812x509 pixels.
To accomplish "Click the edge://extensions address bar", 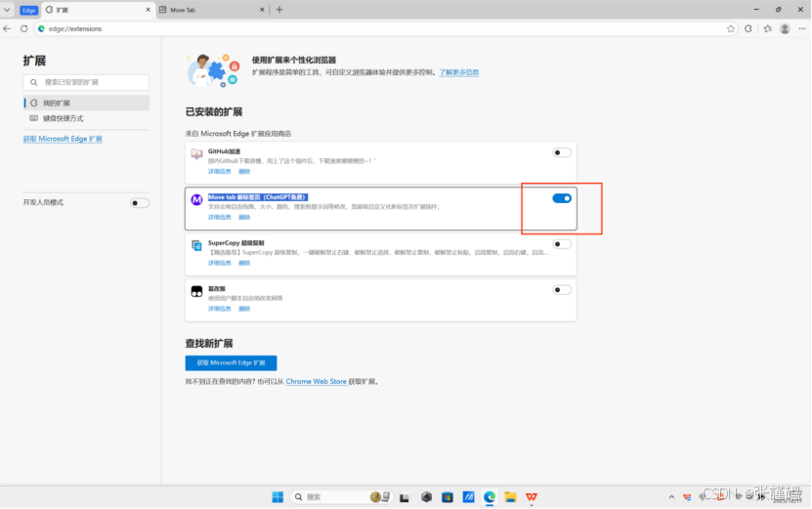I will tap(386, 29).
